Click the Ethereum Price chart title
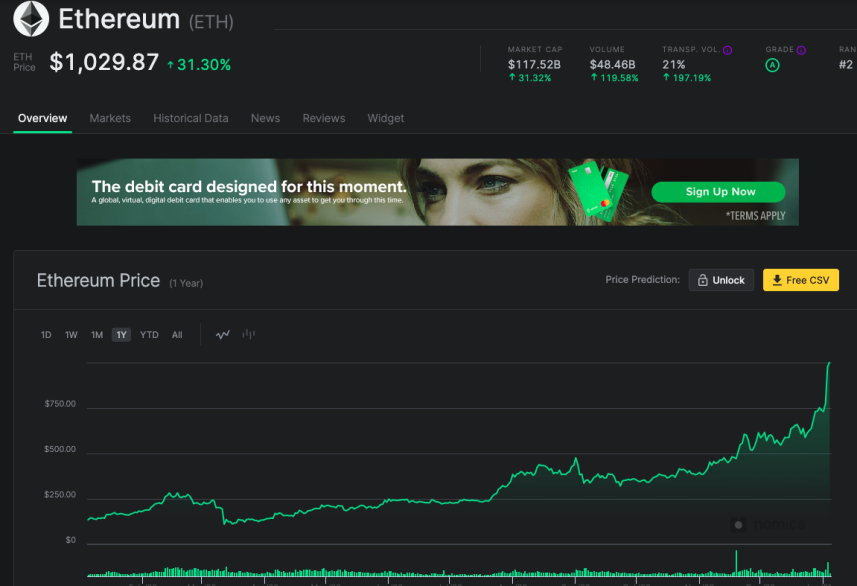This screenshot has height=586, width=857. point(98,280)
